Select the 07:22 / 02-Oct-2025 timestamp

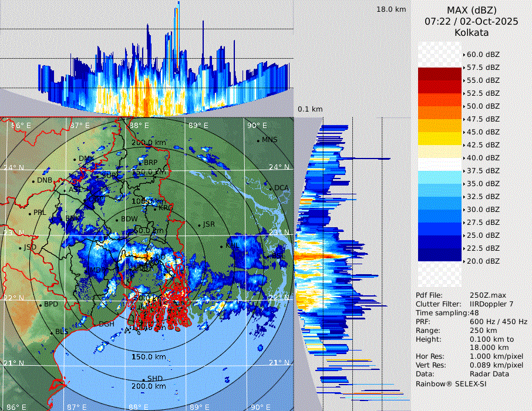tap(472, 21)
